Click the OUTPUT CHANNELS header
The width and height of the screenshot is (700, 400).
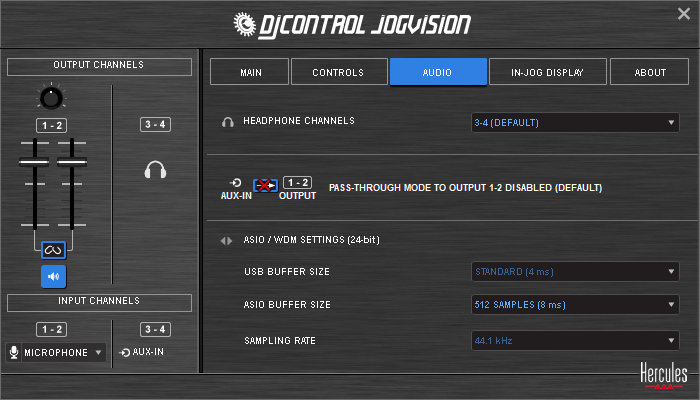pos(99,66)
